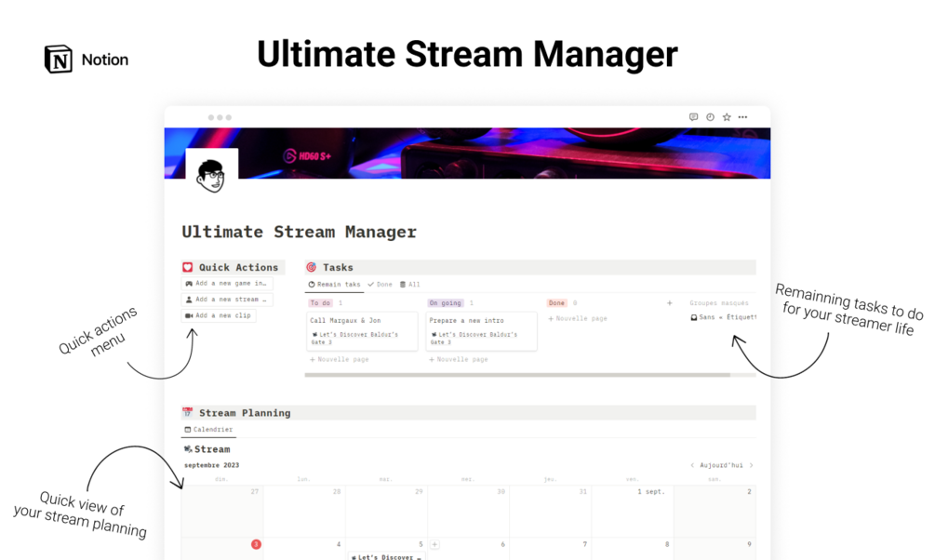935x560 pixels.
Task: Click the Stream Planning heading
Action: click(x=245, y=413)
